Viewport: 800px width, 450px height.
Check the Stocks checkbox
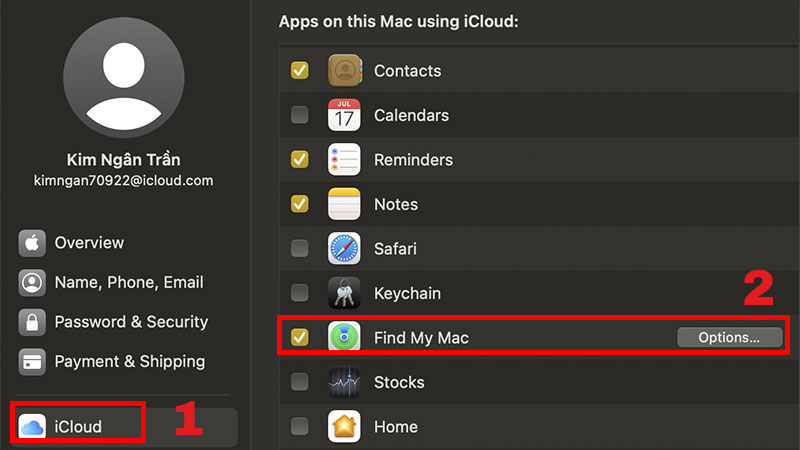299,382
